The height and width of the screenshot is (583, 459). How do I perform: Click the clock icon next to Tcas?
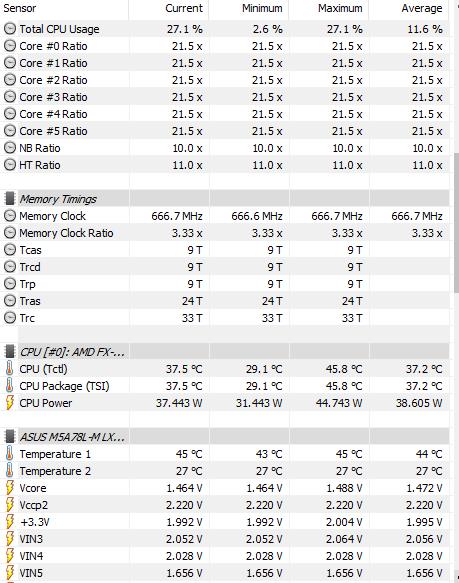pyautogui.click(x=10, y=250)
